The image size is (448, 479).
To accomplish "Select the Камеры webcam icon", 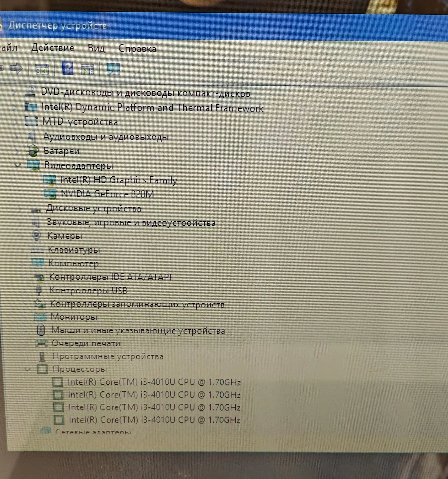I will click(x=37, y=236).
